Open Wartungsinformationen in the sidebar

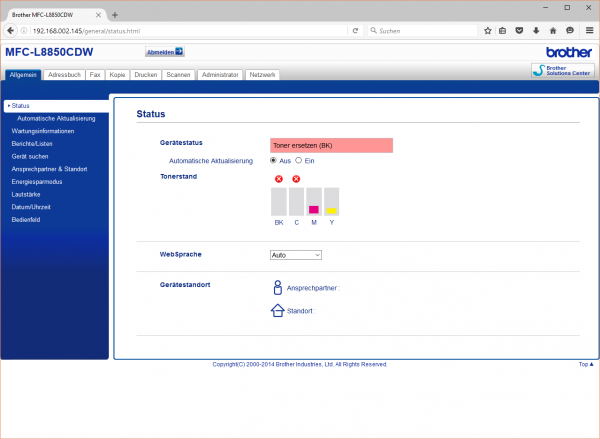point(43,131)
